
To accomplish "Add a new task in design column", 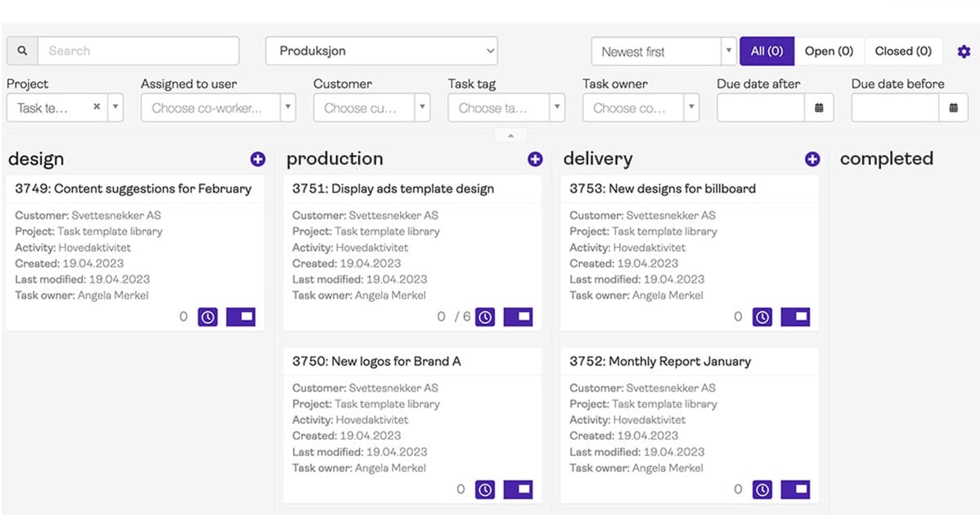I will pyautogui.click(x=258, y=159).
